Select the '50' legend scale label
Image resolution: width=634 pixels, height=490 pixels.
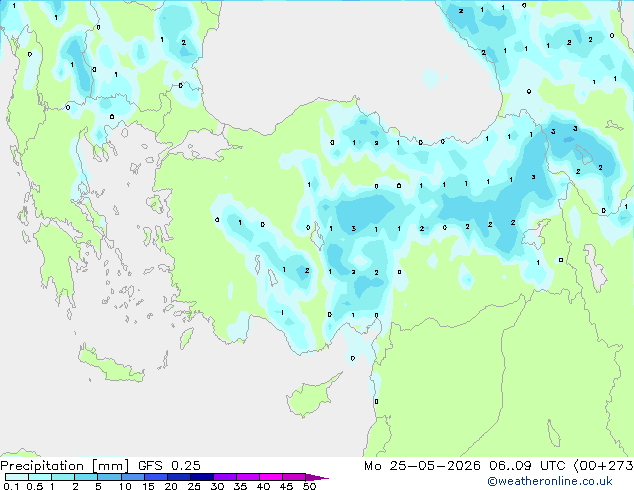click(309, 486)
